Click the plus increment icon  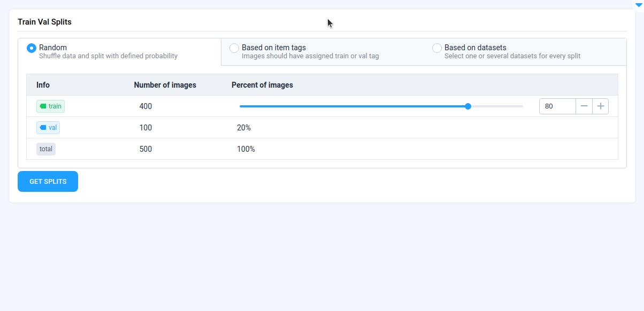pyautogui.click(x=601, y=106)
